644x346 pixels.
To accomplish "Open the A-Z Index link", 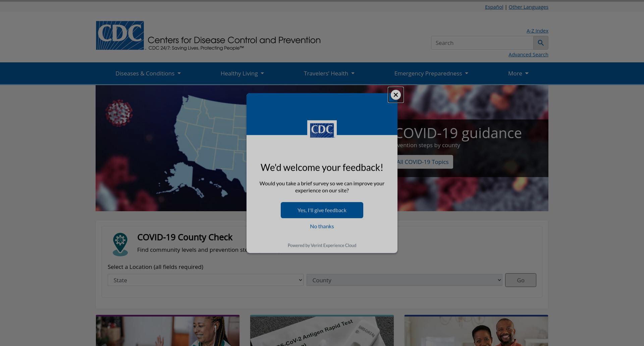I will point(537,31).
